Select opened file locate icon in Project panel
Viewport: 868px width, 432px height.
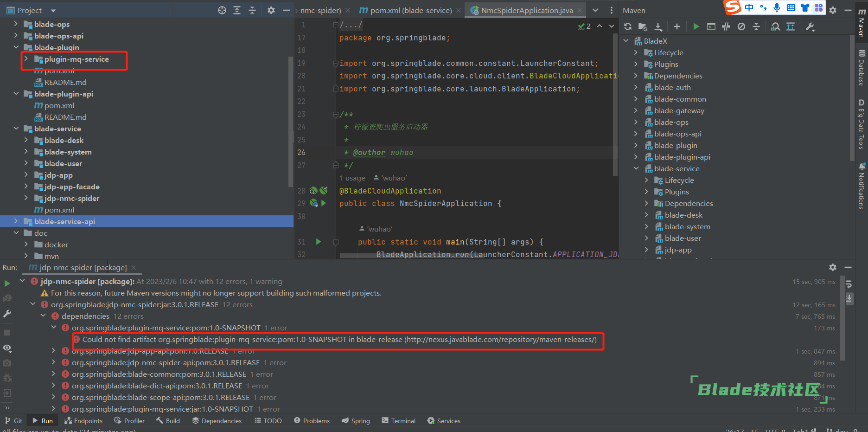[222, 10]
